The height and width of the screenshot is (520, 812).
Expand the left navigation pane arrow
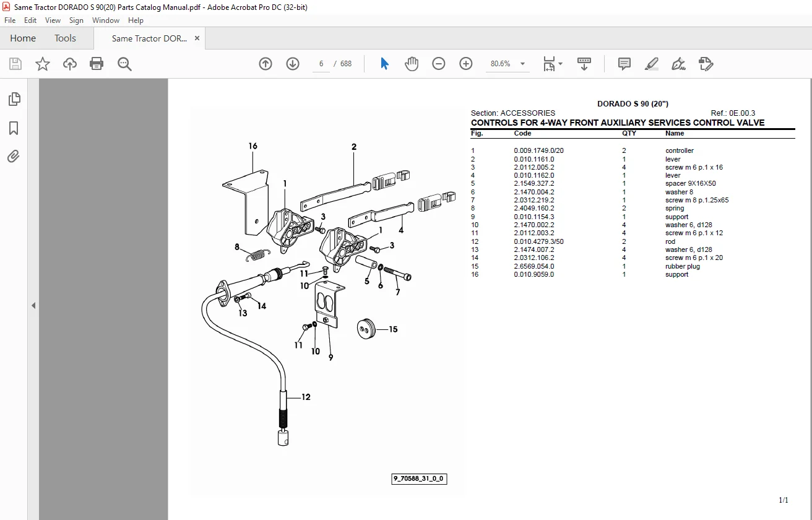[x=33, y=305]
